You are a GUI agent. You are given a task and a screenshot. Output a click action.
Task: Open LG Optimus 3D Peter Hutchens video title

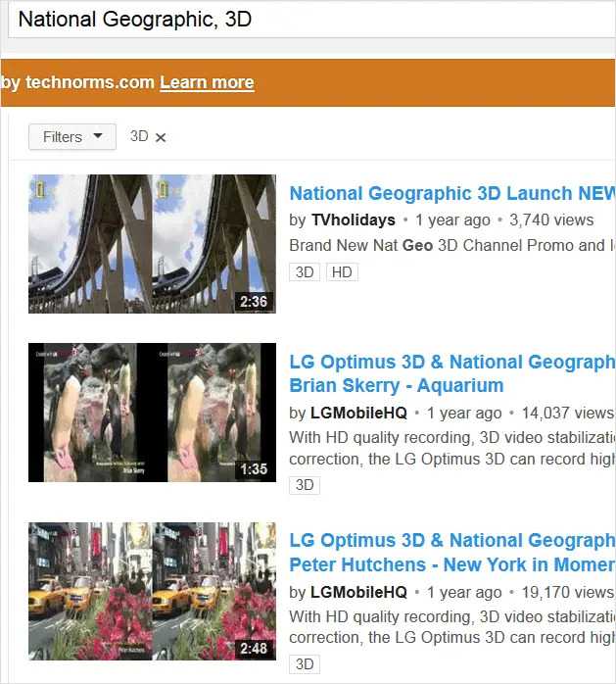[x=452, y=553]
